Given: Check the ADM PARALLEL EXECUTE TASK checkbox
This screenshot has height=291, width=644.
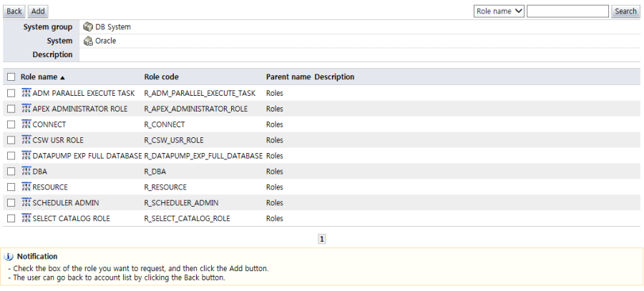Looking at the screenshot, I should pos(11,93).
